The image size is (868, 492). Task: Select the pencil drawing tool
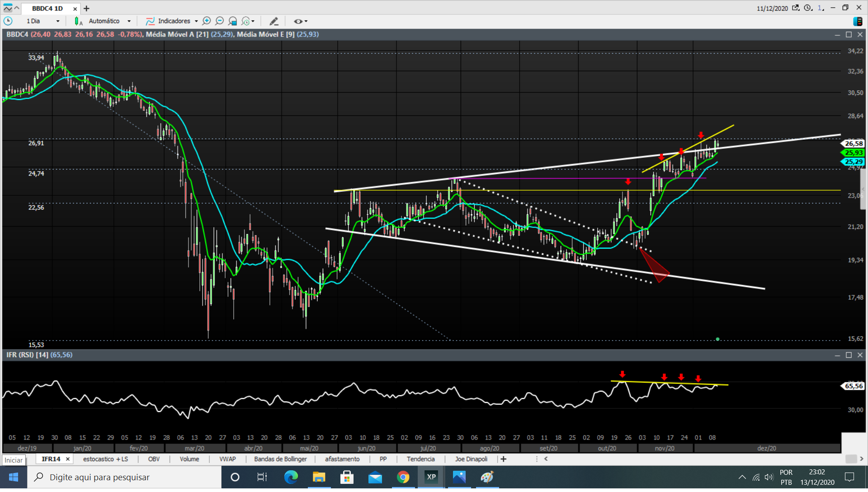[274, 21]
